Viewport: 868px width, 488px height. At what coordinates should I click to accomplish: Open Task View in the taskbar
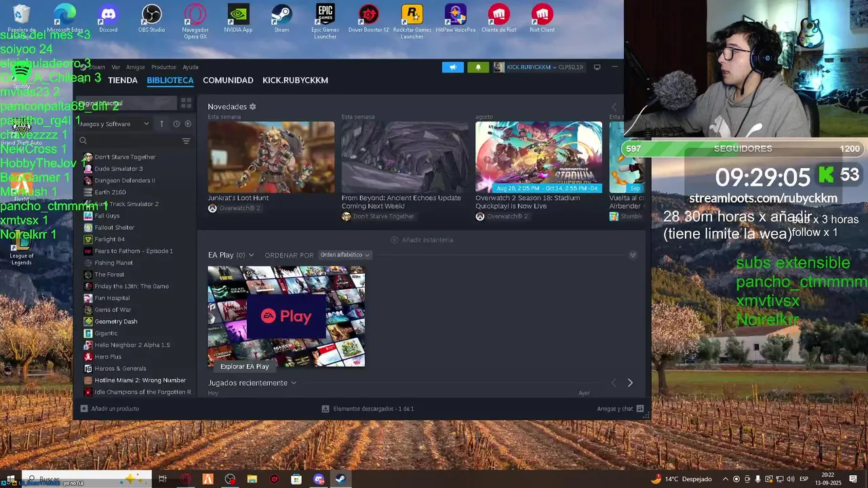click(163, 479)
